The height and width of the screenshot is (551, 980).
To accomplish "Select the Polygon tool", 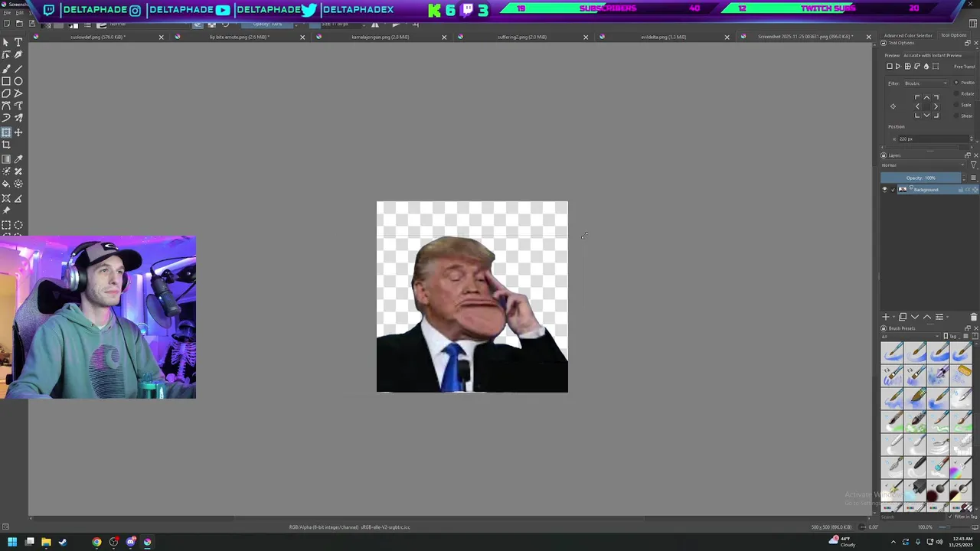I will click(6, 93).
